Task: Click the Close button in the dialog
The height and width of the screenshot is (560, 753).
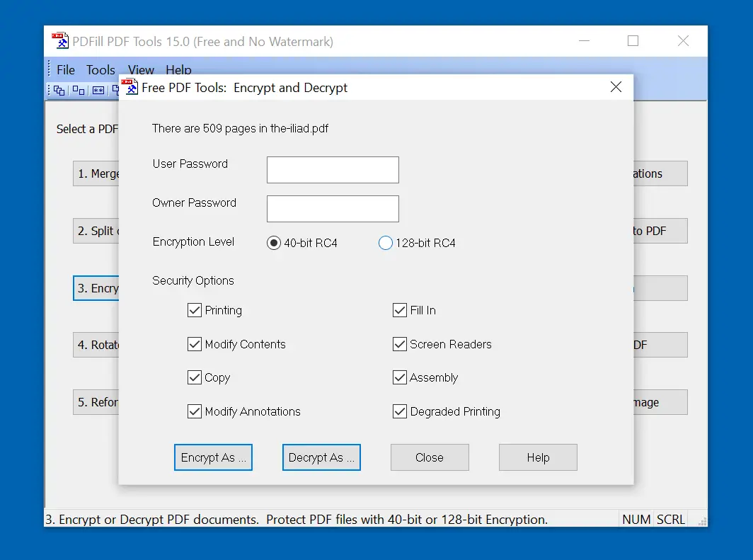Action: (430, 457)
